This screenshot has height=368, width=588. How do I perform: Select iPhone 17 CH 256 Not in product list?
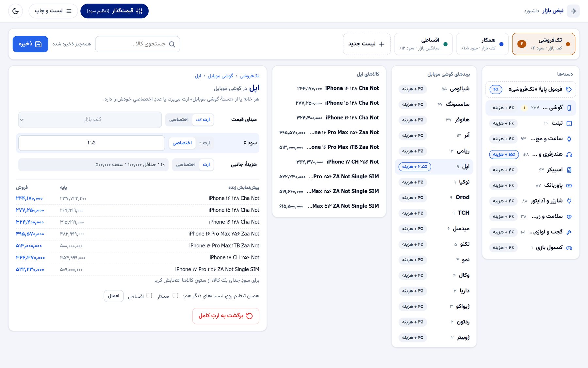[329, 162]
